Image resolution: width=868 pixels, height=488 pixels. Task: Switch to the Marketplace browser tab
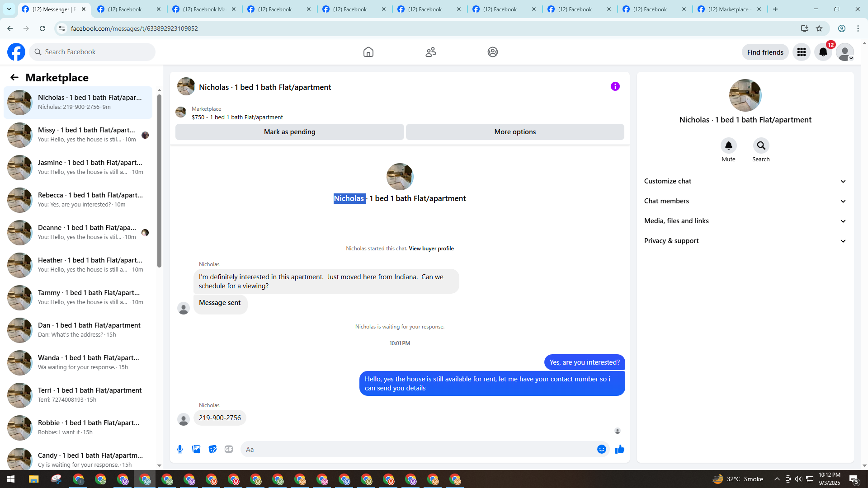(x=730, y=9)
